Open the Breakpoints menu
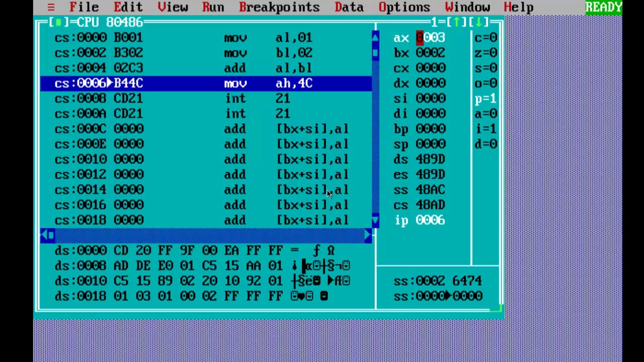Screen dimensions: 644x362 tap(279, 7)
